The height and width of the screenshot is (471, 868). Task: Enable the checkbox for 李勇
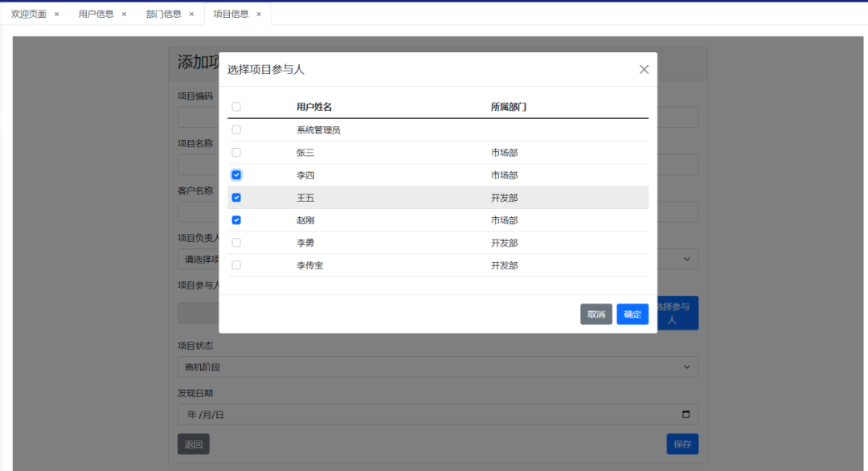pos(235,242)
